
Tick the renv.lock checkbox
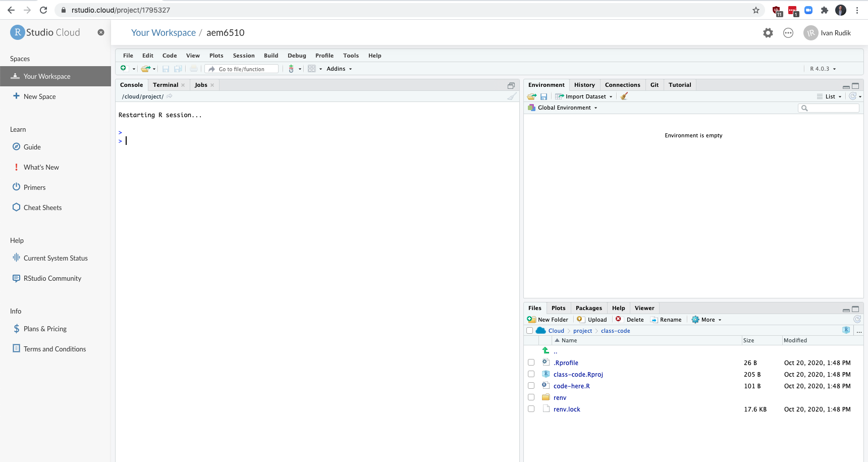point(531,409)
